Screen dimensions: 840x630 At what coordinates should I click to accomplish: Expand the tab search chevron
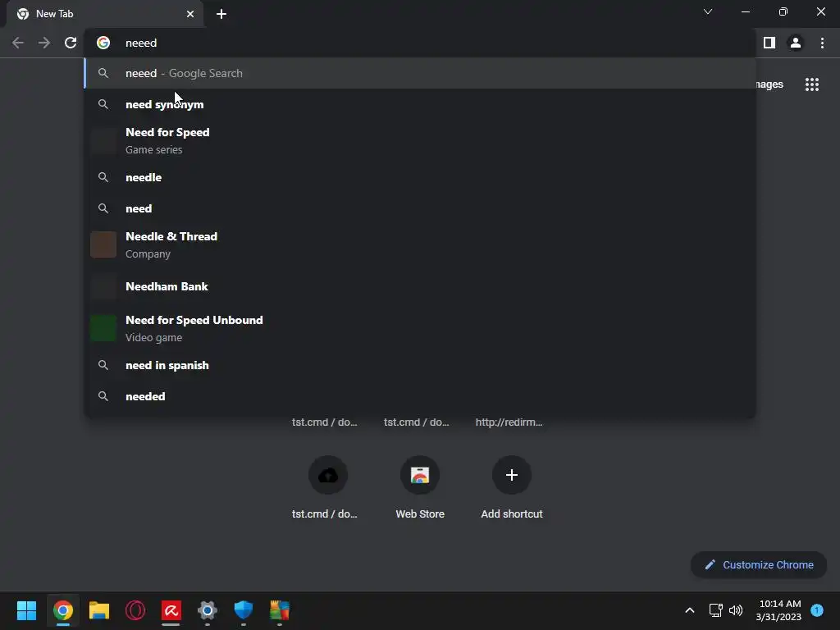click(x=708, y=11)
